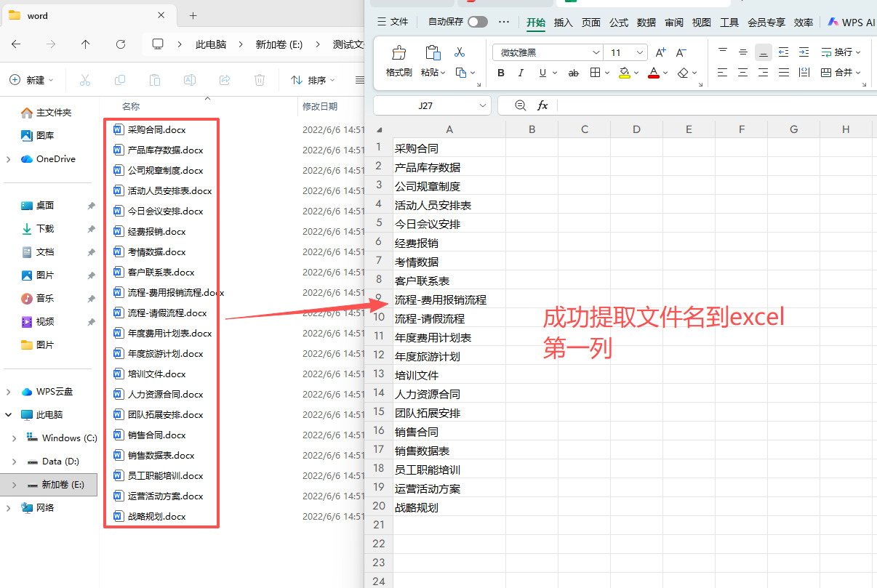Image resolution: width=877 pixels, height=588 pixels.
Task: Collapse the 此电脑 tree node
Action: click(x=9, y=415)
